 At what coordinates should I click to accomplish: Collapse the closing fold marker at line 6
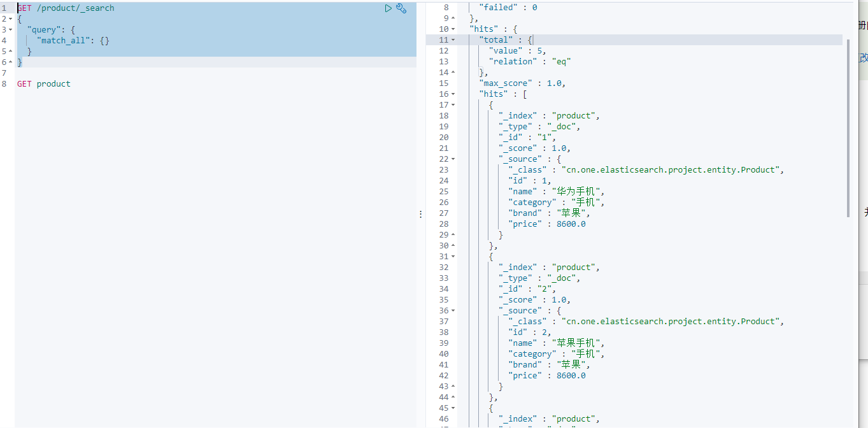[x=10, y=62]
